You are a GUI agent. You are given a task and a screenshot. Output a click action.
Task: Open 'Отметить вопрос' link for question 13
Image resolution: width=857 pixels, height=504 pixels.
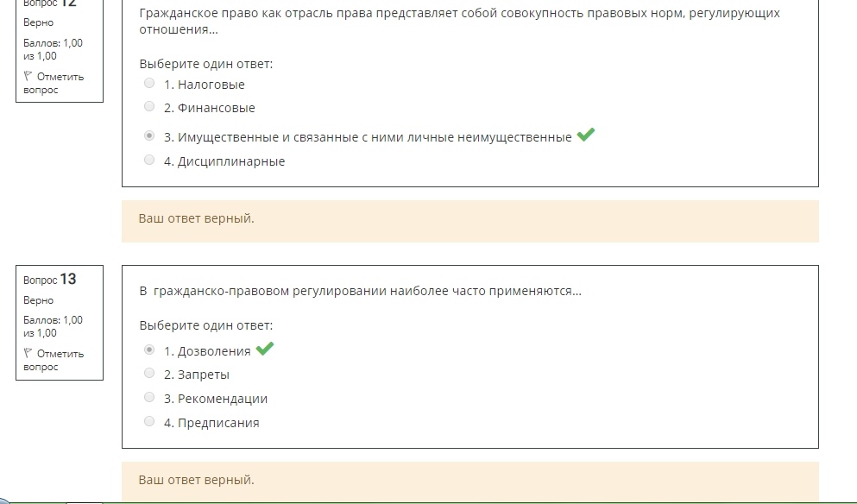54,360
